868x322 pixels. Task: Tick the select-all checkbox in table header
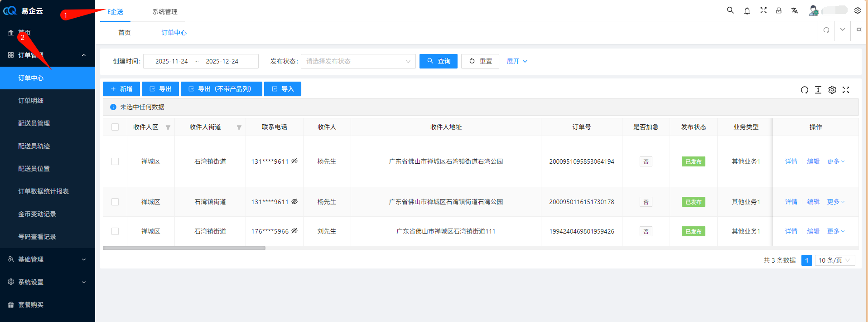[x=115, y=127]
